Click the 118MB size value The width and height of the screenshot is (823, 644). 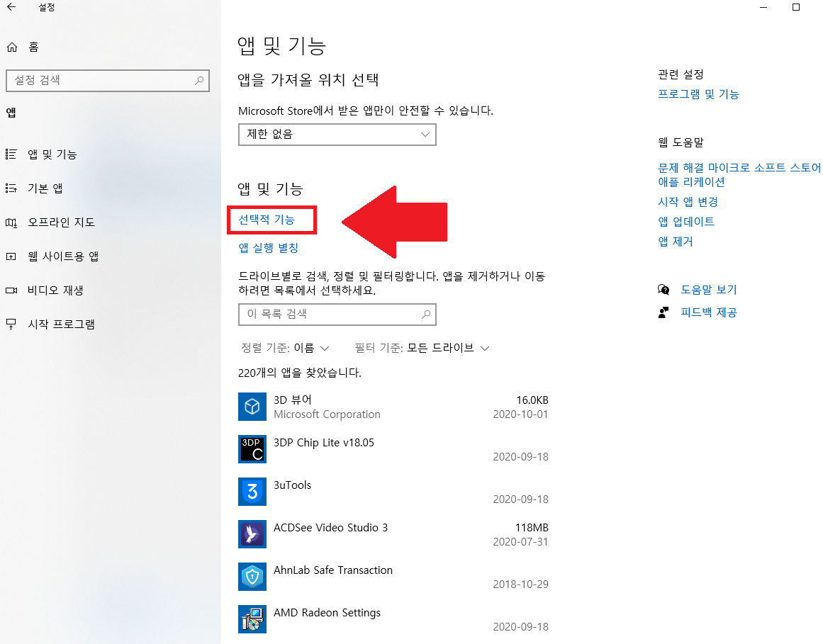point(532,528)
